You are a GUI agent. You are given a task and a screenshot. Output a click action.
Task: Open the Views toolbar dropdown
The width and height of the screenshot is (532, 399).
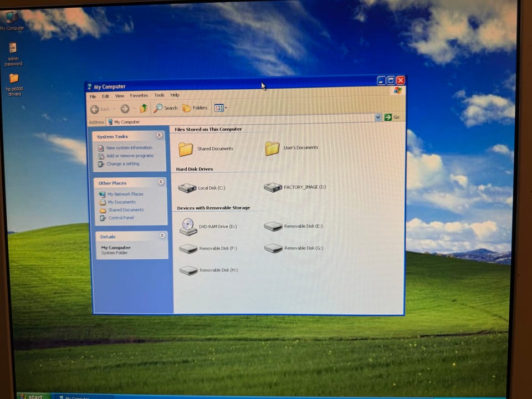point(221,108)
